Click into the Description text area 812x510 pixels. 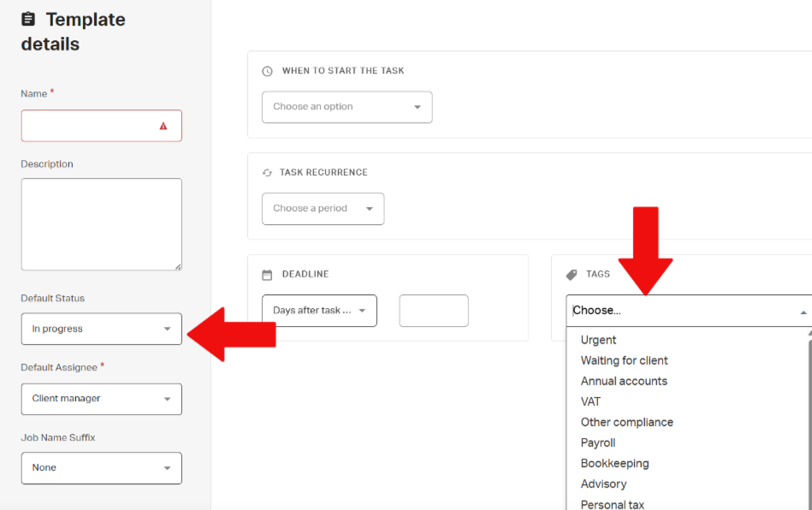[102, 224]
